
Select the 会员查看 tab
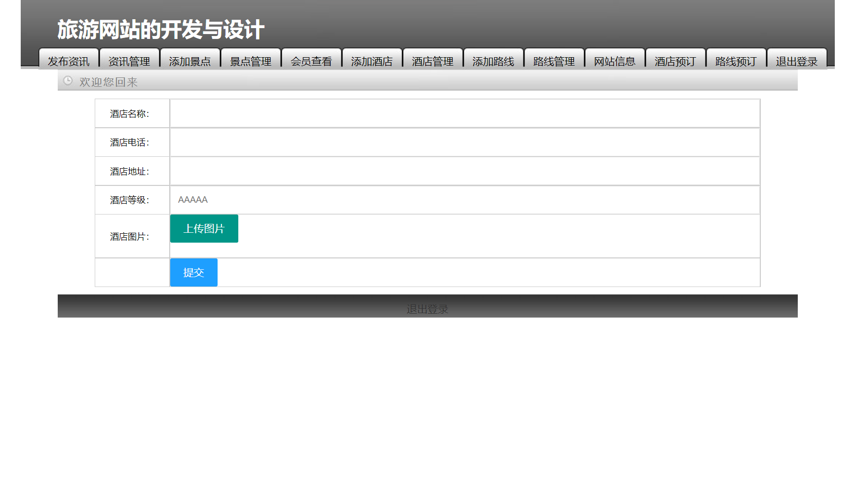(x=311, y=59)
